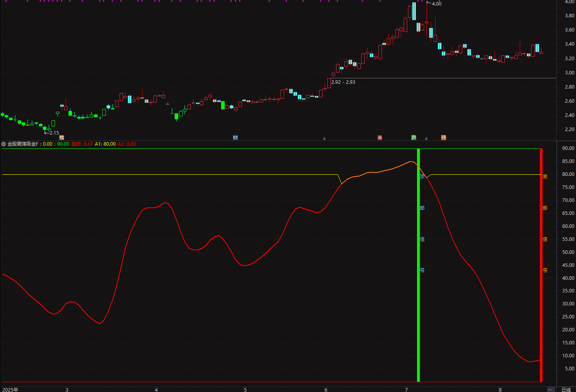This screenshot has width=576, height=392.
Task: Click the 2025年 date axis label
Action: [x=10, y=390]
